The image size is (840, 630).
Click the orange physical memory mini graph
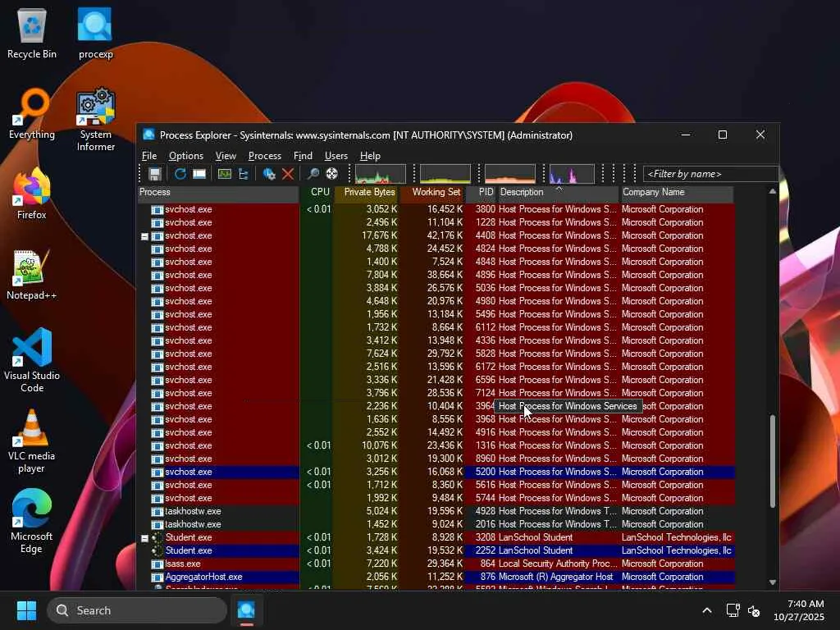tap(510, 174)
